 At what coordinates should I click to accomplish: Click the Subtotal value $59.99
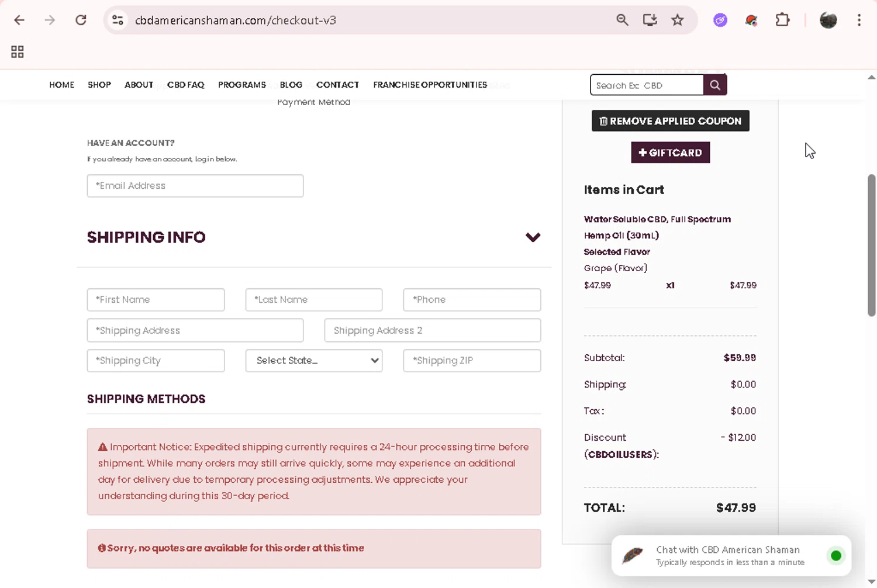click(x=740, y=358)
